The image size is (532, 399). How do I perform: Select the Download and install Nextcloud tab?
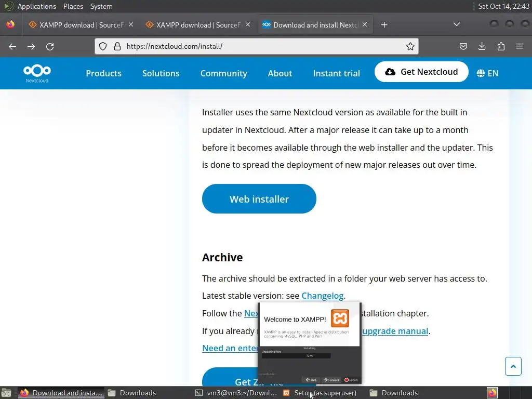tap(316, 25)
